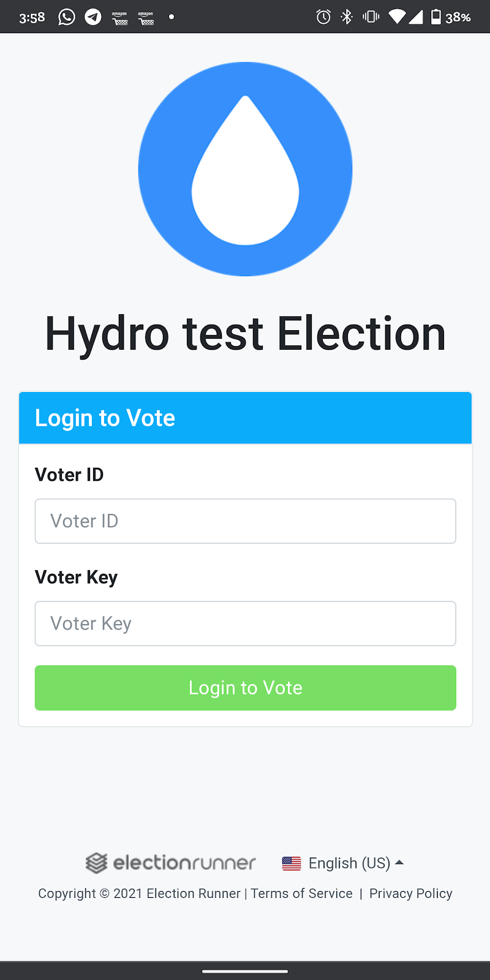This screenshot has width=490, height=980.
Task: Click the Election Runner logo
Action: [170, 863]
